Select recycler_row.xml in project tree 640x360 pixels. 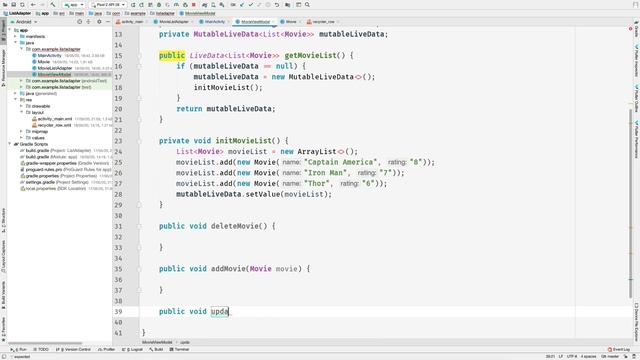coord(54,125)
